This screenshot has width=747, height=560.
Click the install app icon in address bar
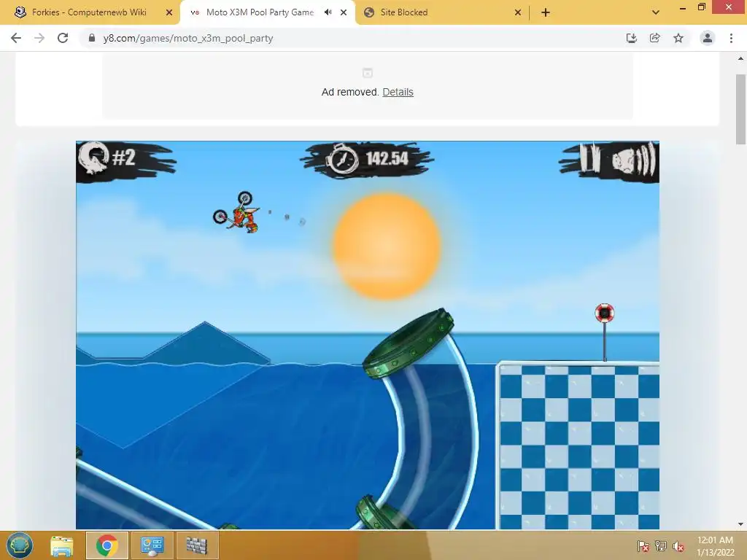pyautogui.click(x=631, y=38)
